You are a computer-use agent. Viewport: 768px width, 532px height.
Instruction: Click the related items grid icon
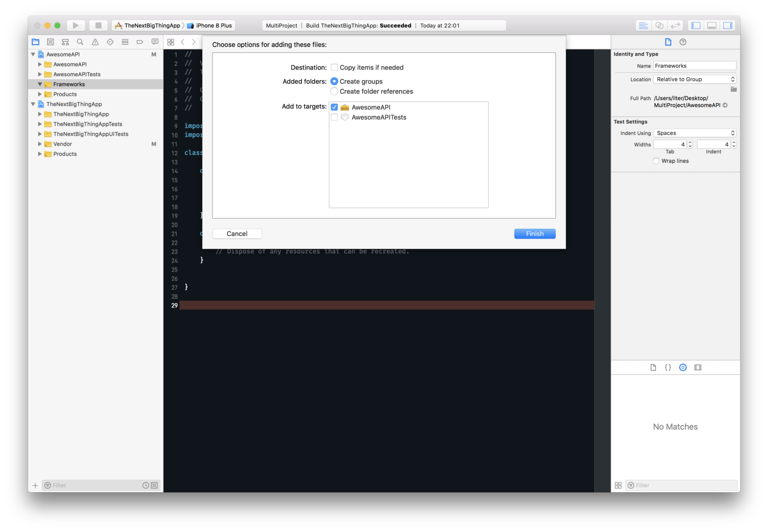click(x=170, y=42)
